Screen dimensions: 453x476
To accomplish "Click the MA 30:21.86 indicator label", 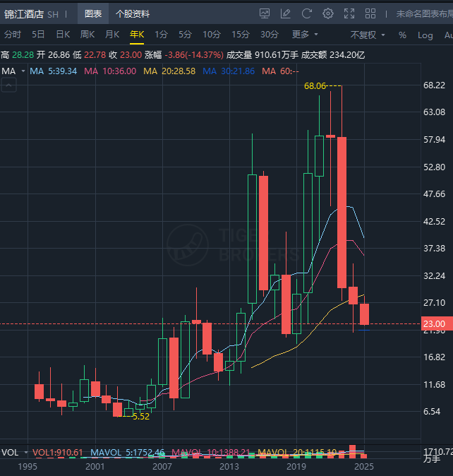I will click(x=229, y=71).
